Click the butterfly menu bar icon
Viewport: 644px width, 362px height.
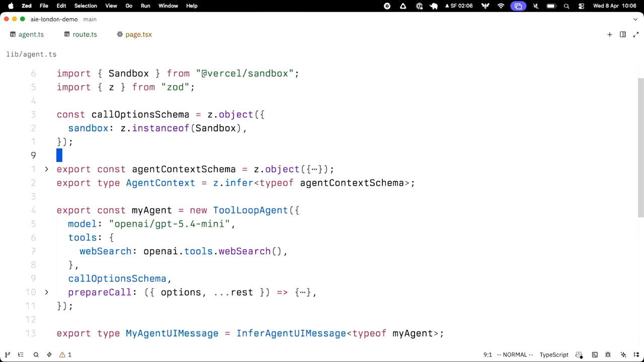[x=485, y=6]
